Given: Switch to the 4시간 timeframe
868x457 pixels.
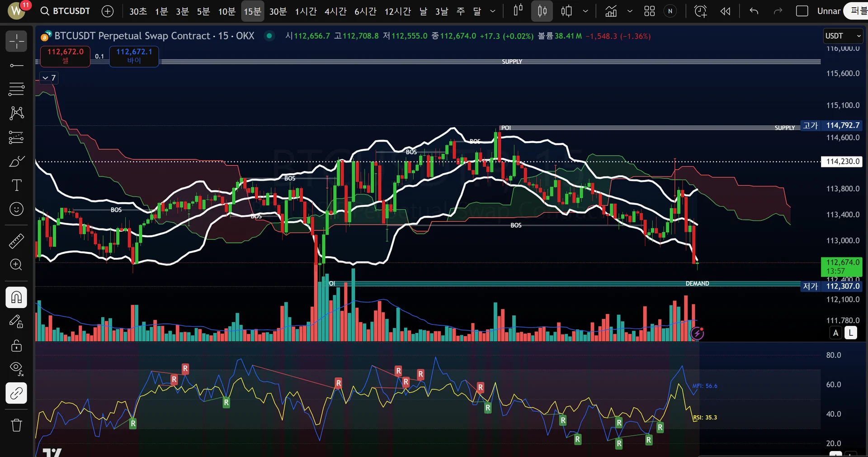Looking at the screenshot, I should [335, 11].
